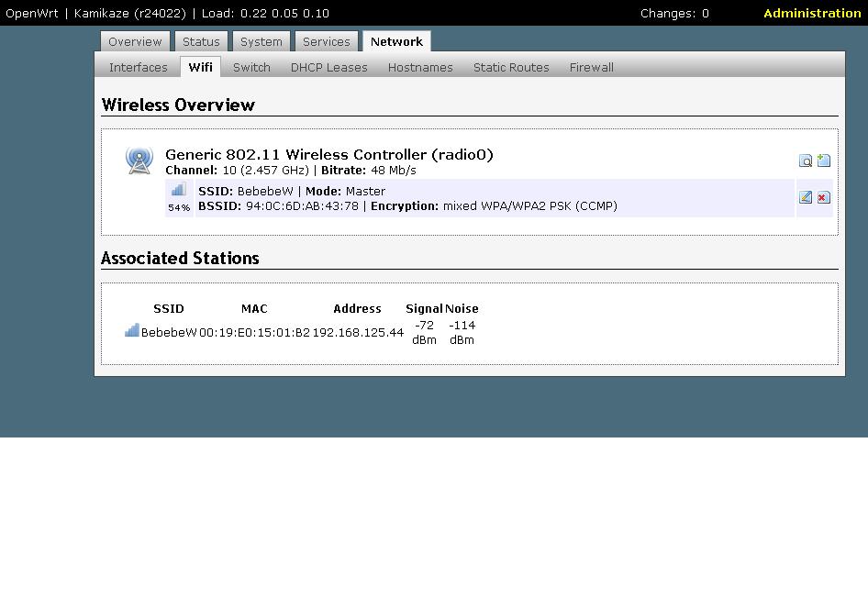Click the add wireless network icon
Image resolution: width=868 pixels, height=609 pixels.
824,161
